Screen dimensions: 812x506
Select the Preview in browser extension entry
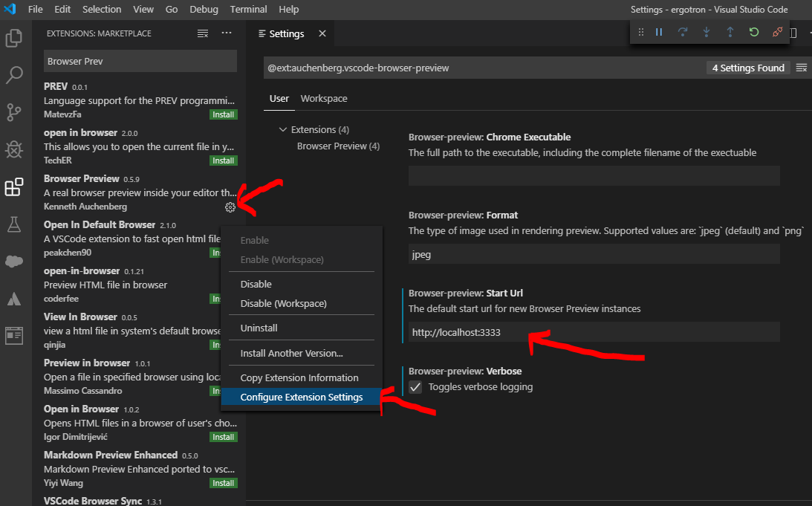(126, 377)
